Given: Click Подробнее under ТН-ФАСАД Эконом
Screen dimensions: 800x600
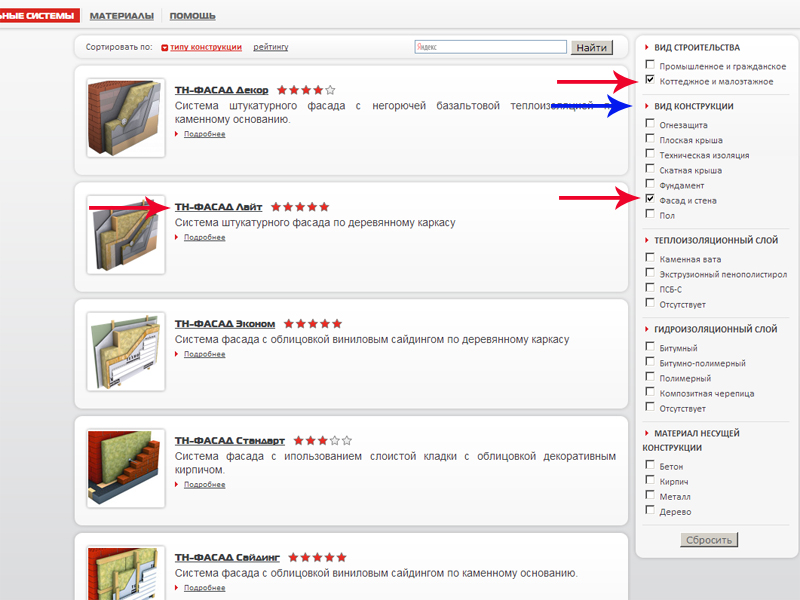Looking at the screenshot, I should point(204,354).
